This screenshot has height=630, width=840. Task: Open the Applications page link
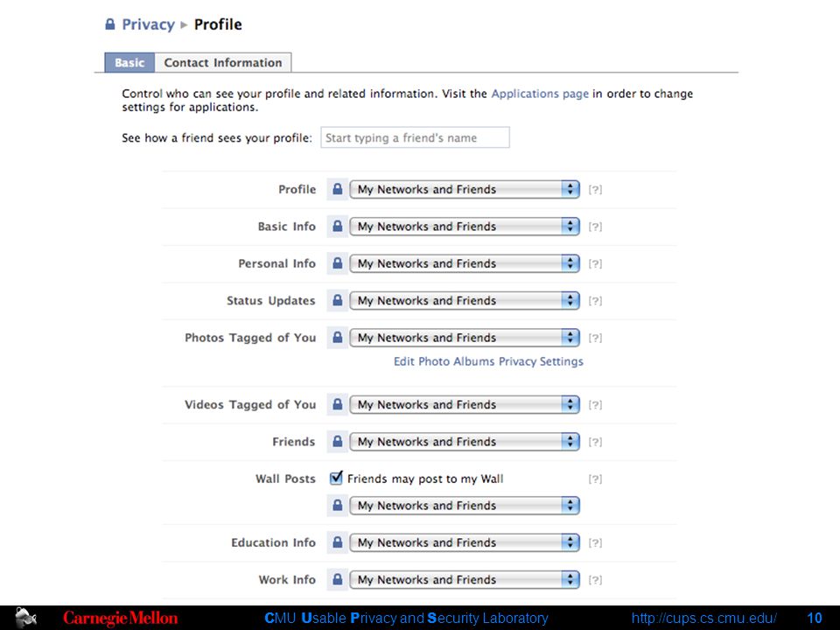pos(540,94)
